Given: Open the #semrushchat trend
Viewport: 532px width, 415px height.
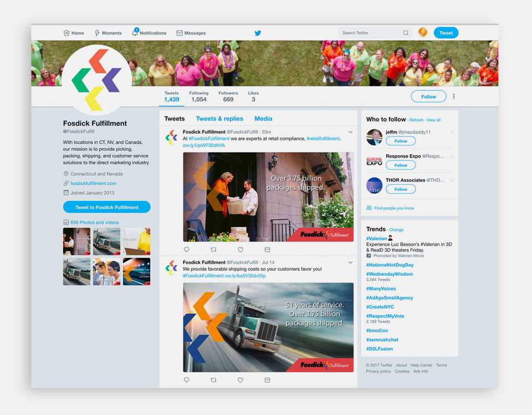Looking at the screenshot, I should click(382, 340).
